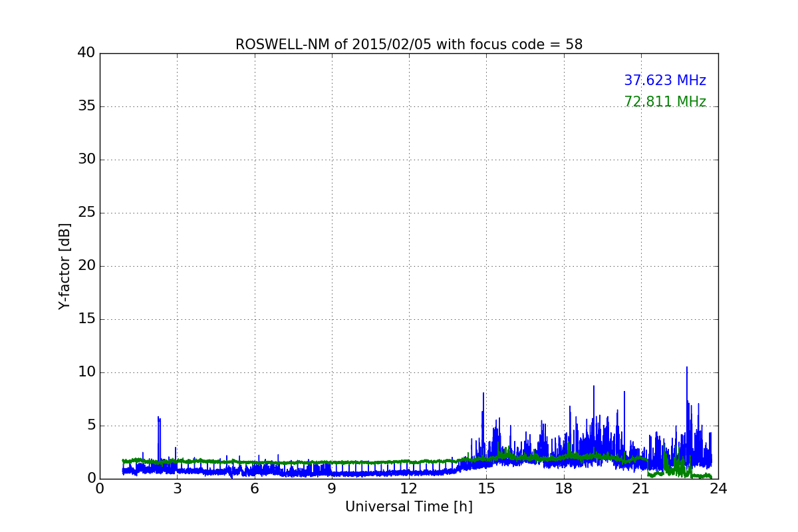Click x-axis tick label 9

pyautogui.click(x=332, y=489)
